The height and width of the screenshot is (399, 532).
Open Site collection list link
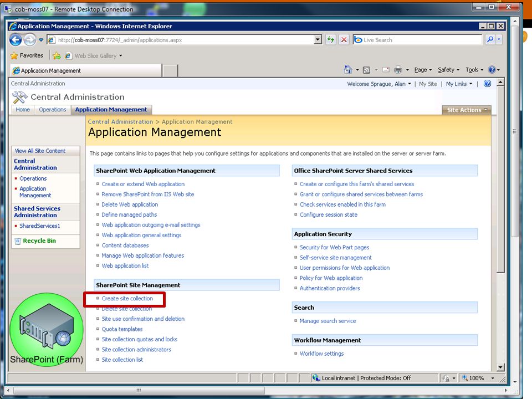(x=122, y=360)
